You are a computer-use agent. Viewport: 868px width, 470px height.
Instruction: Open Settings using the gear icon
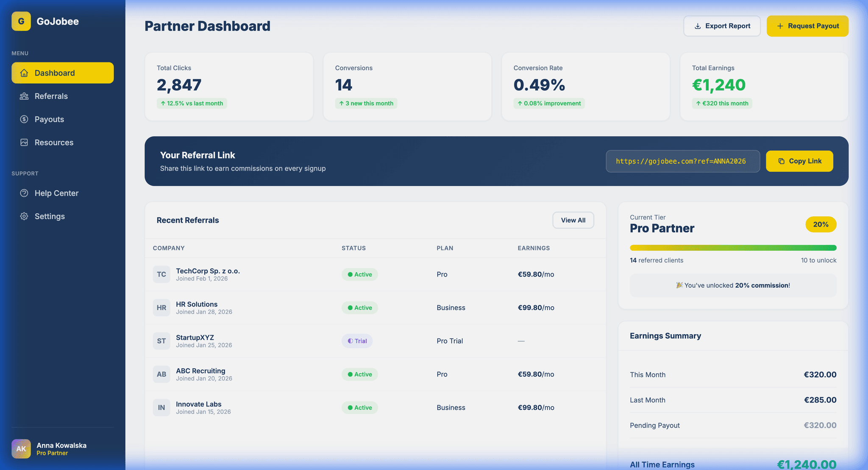25,216
